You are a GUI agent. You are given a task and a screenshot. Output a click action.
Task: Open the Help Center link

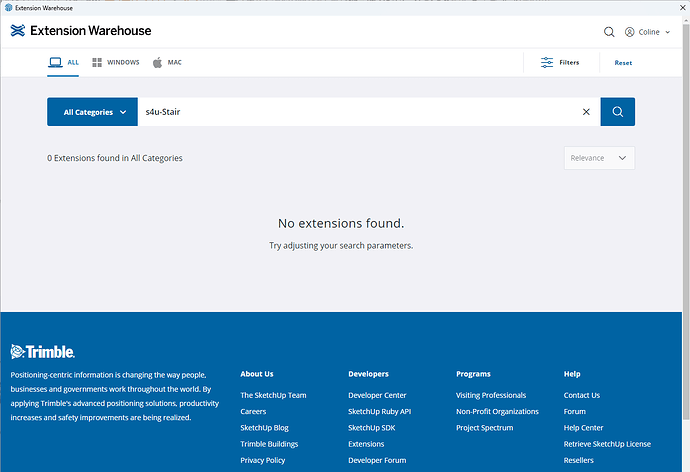tap(583, 428)
